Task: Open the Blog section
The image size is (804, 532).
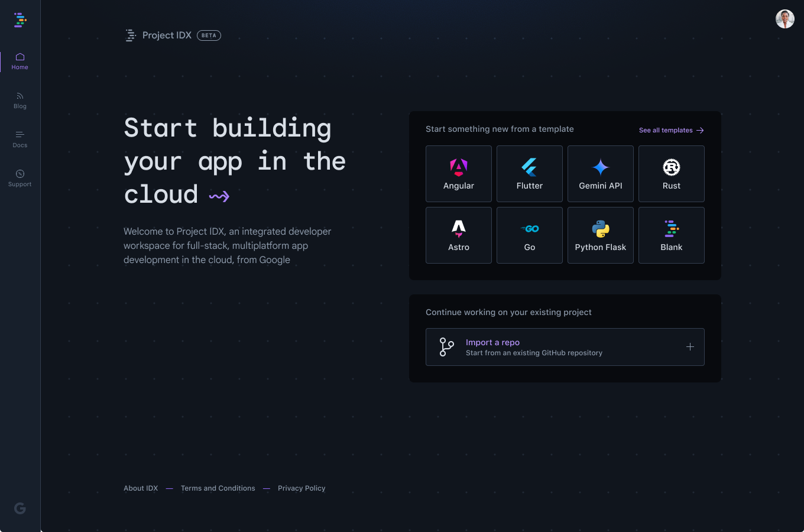Action: click(x=20, y=100)
